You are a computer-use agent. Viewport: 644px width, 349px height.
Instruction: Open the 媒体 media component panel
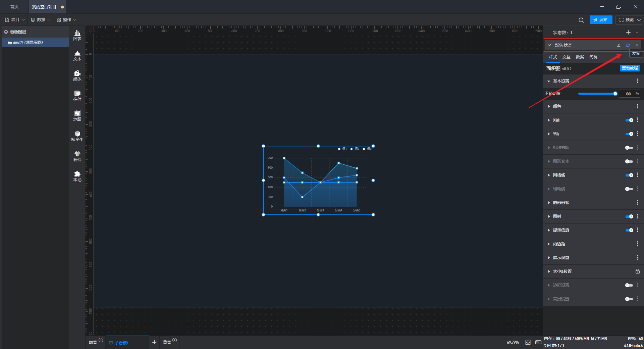[77, 76]
